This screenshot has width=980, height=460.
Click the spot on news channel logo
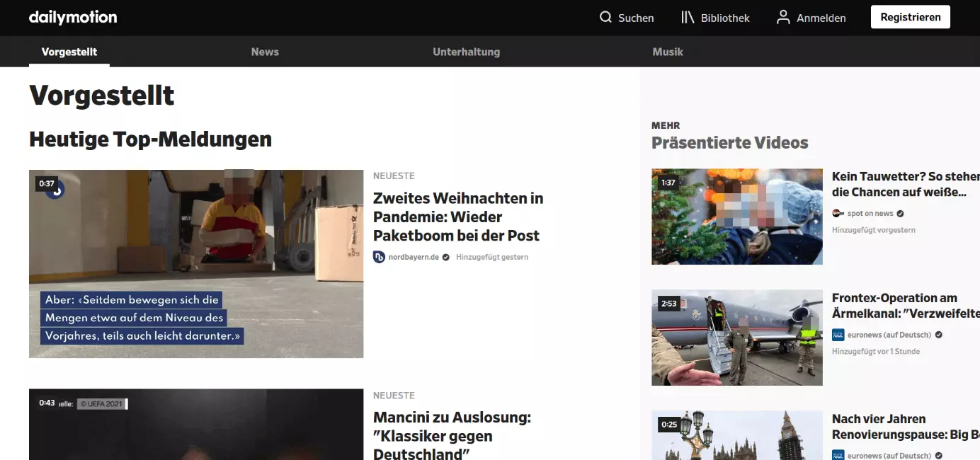click(838, 213)
